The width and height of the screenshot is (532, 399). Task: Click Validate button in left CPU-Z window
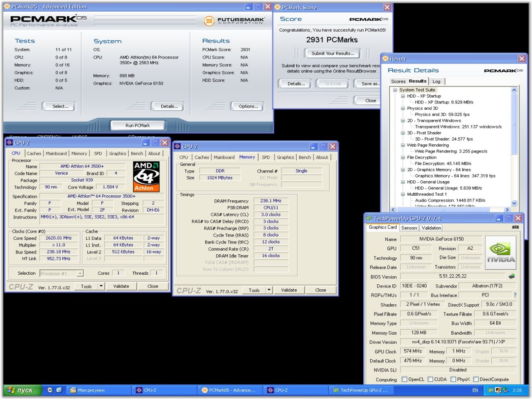(121, 286)
